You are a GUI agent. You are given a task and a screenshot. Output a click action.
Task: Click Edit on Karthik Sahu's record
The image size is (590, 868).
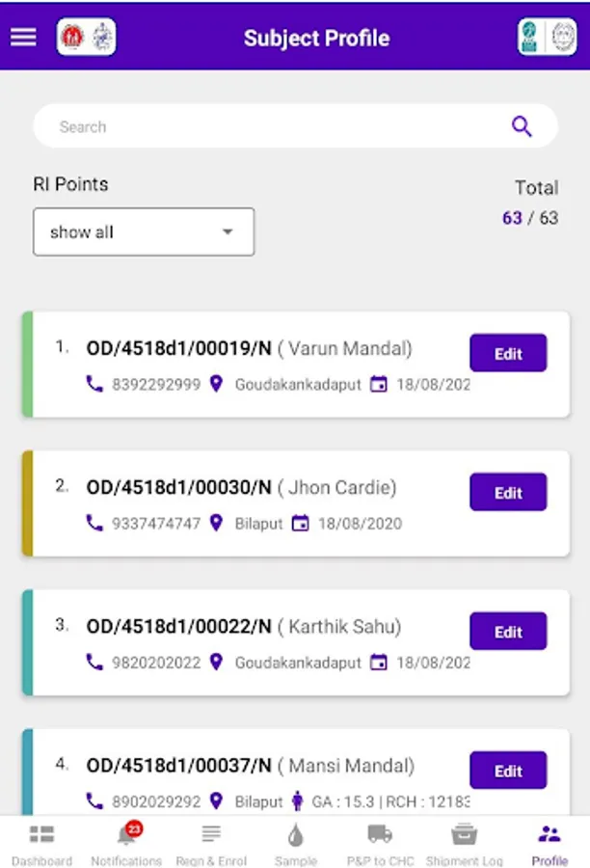[x=508, y=632]
